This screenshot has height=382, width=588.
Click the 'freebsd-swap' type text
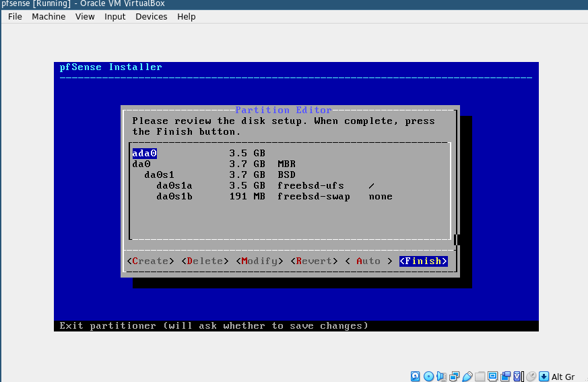coord(313,197)
